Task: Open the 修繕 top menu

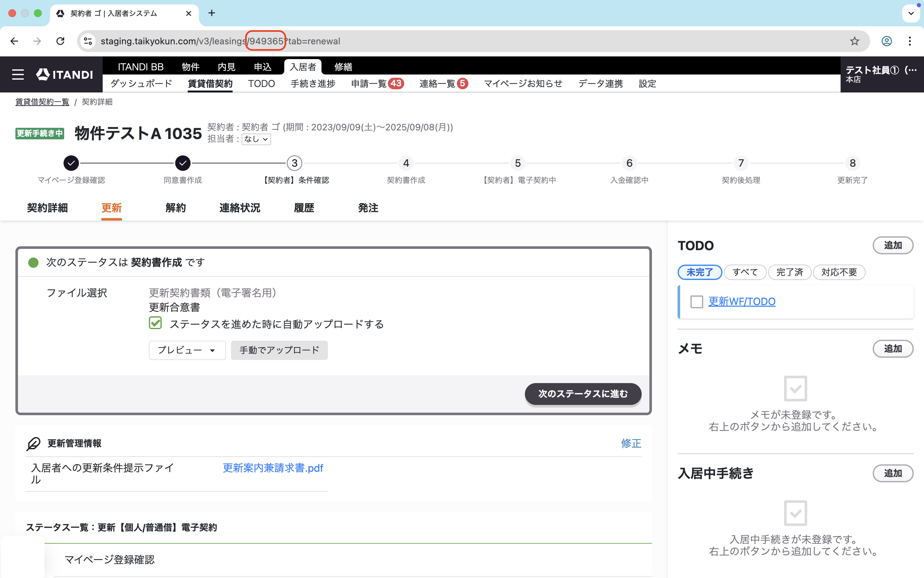Action: [343, 67]
